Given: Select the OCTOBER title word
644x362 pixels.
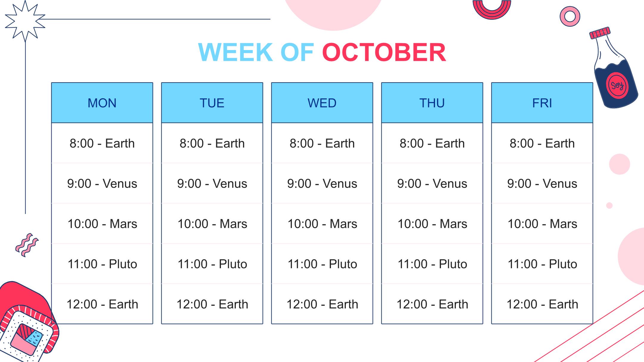Looking at the screenshot, I should point(384,52).
